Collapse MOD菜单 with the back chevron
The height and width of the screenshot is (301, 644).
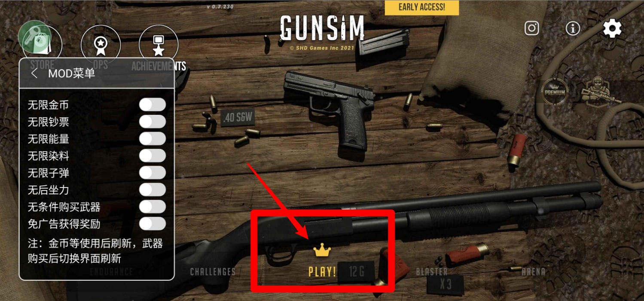(34, 74)
